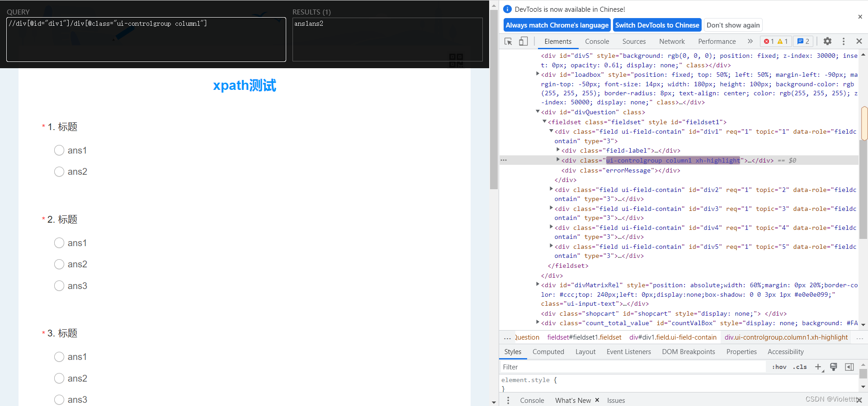The image size is (868, 406).
Task: Toggle the :hov element state button
Action: coord(779,367)
